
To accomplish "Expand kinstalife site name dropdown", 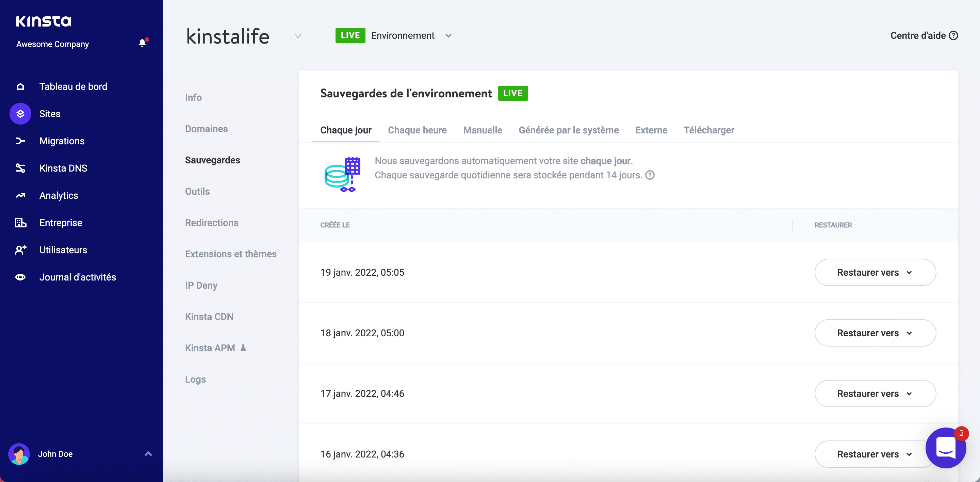I will (x=298, y=36).
